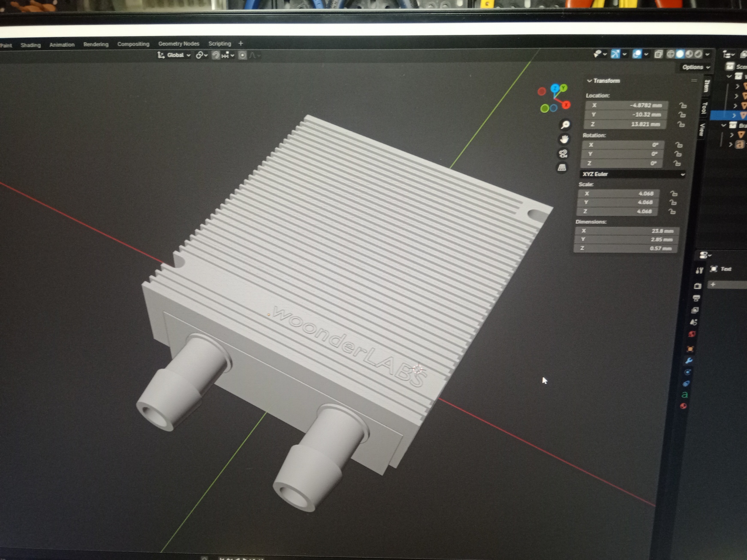Click the green Y axis on navigation gizmo
Image resolution: width=747 pixels, height=560 pixels.
click(x=563, y=87)
